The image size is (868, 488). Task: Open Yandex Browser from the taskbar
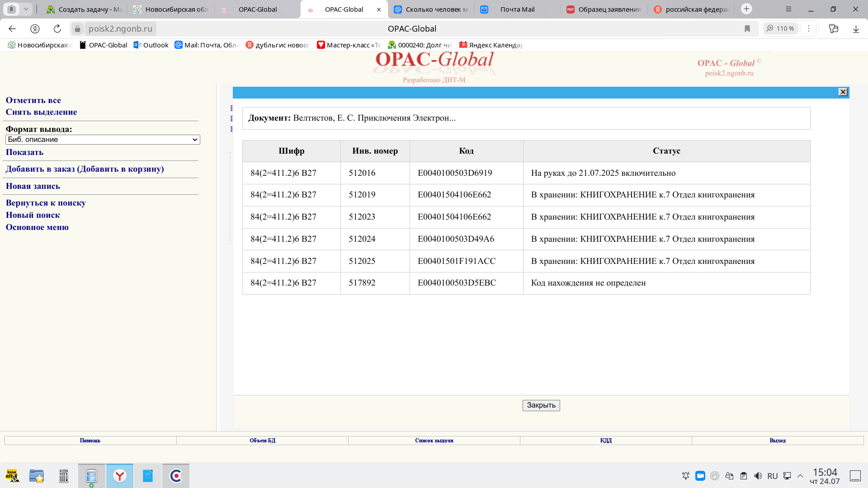(120, 476)
